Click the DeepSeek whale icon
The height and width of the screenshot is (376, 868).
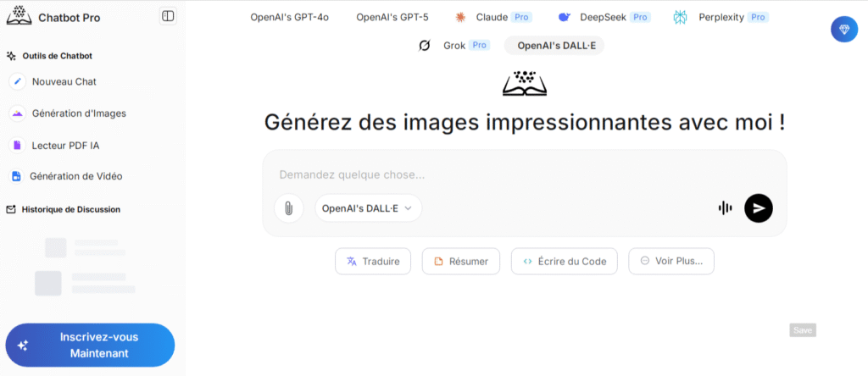click(x=564, y=17)
